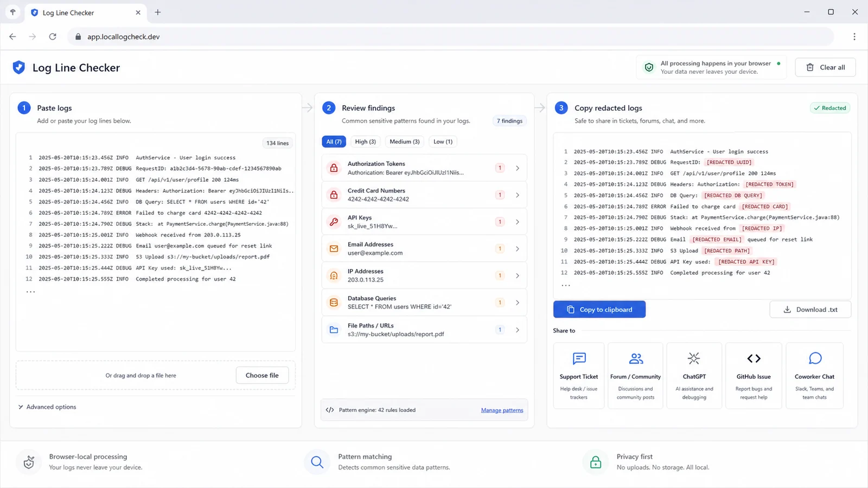Click the [REDACTED API KEY] tag
868x488 pixels.
[x=746, y=261]
